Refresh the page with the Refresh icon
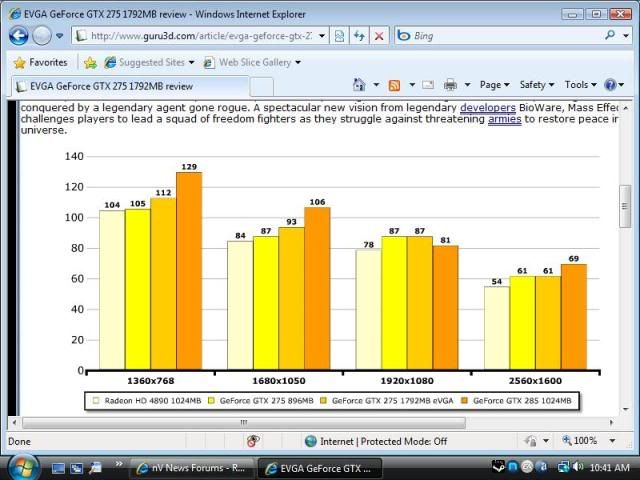The height and width of the screenshot is (480, 640). 359,36
